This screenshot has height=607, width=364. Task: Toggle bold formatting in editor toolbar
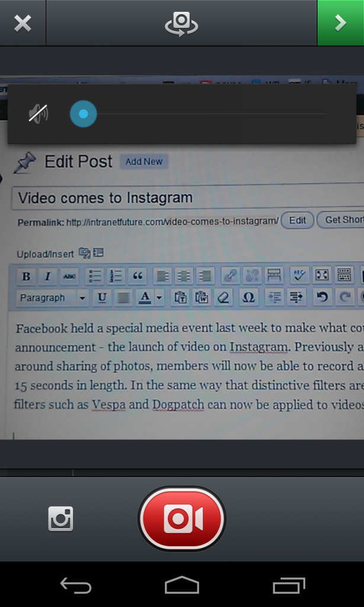(x=26, y=276)
